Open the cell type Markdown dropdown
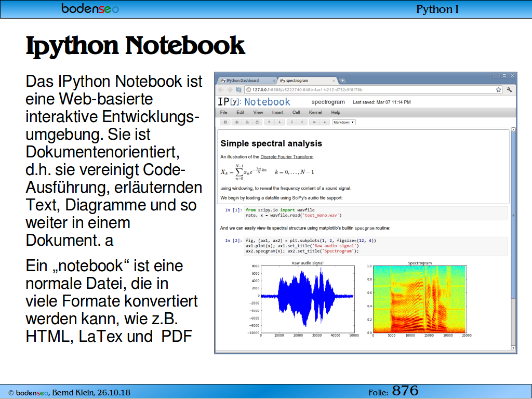 click(344, 122)
